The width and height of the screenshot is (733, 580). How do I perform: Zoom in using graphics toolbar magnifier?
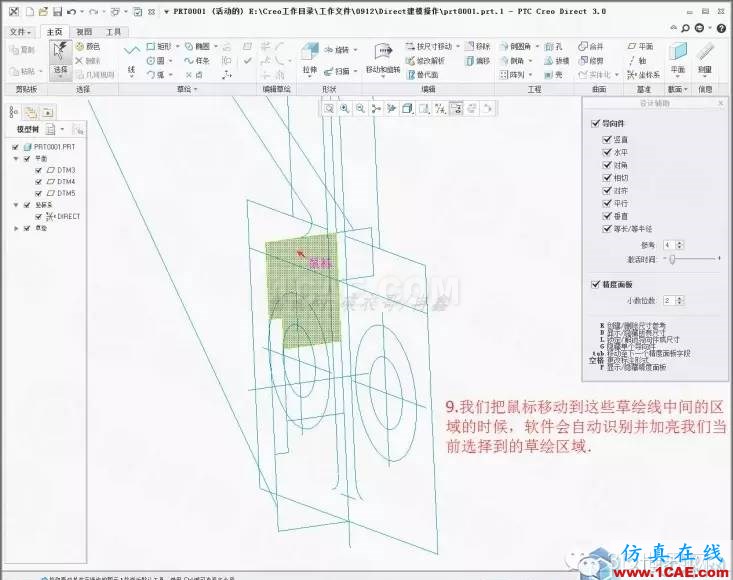(345, 108)
